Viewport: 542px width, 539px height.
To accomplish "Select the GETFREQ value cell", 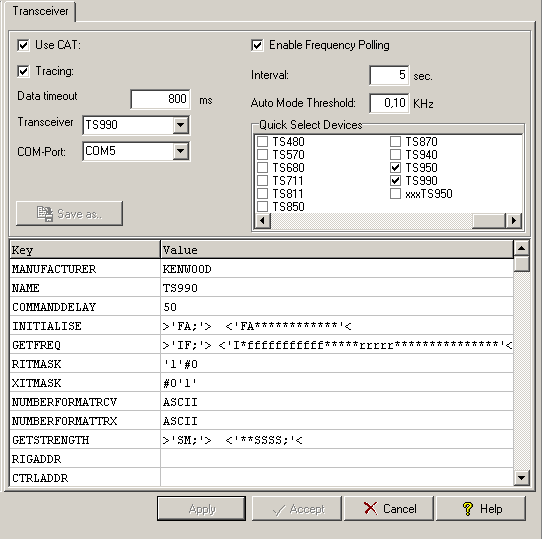I will 337,345.
